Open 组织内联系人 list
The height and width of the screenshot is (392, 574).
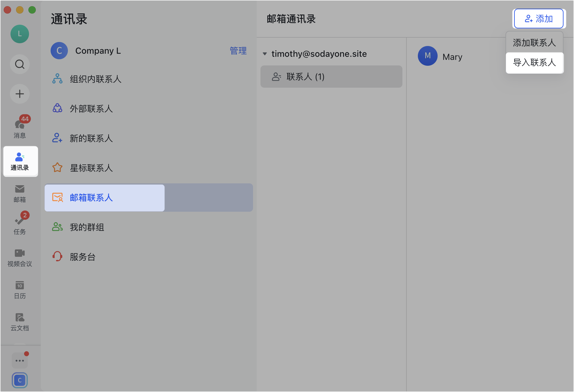[x=149, y=79]
